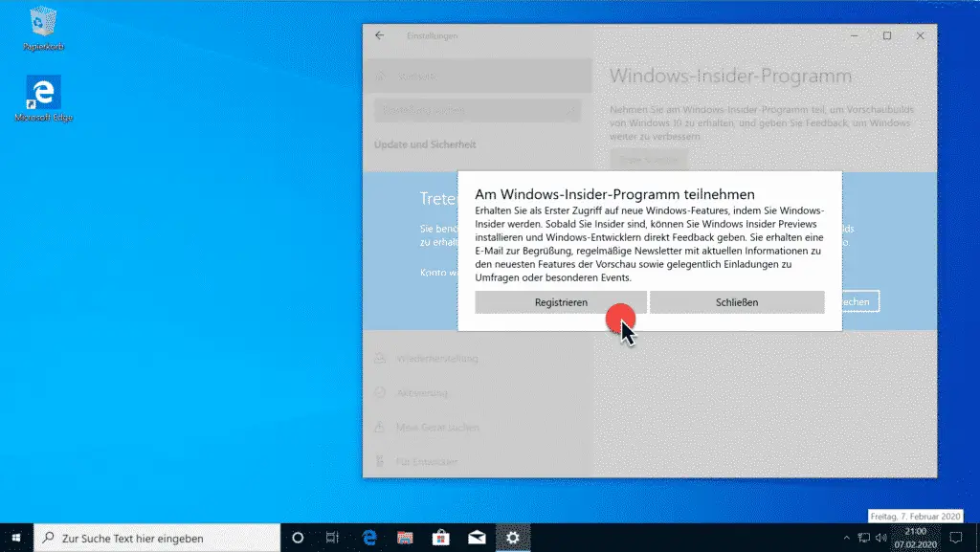Select the Settings gear taskbar icon
Viewport: 980px width, 552px height.
coord(513,538)
